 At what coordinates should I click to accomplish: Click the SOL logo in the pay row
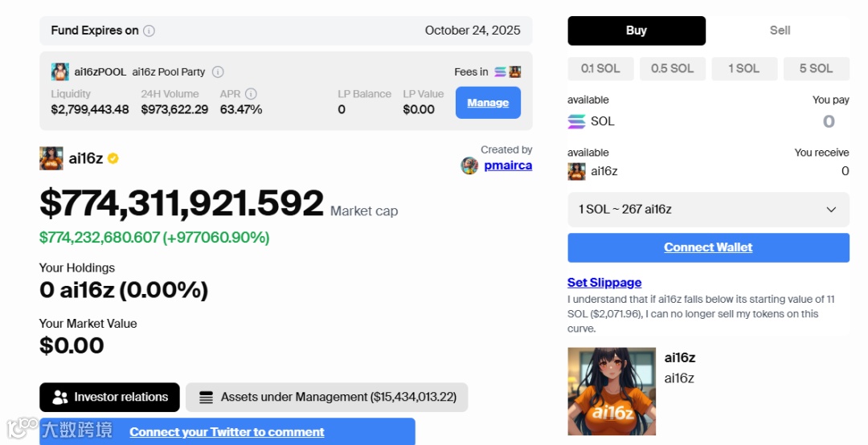(x=576, y=121)
